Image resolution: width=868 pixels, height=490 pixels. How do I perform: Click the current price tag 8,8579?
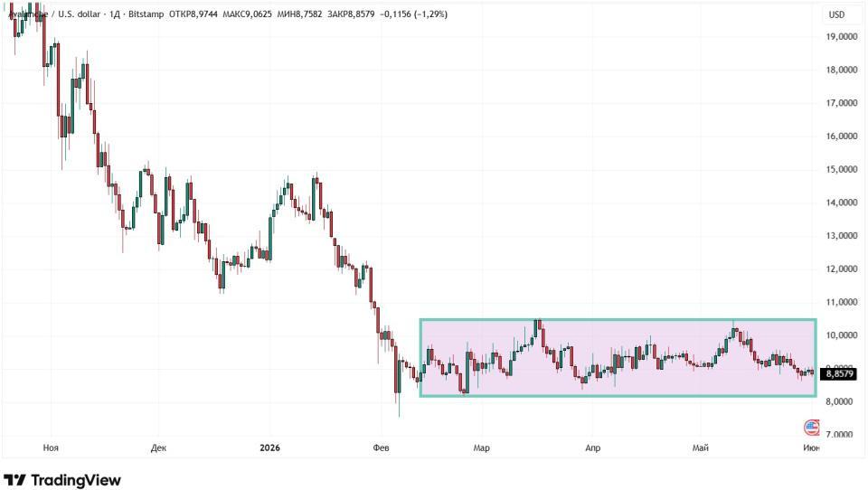pyautogui.click(x=839, y=374)
